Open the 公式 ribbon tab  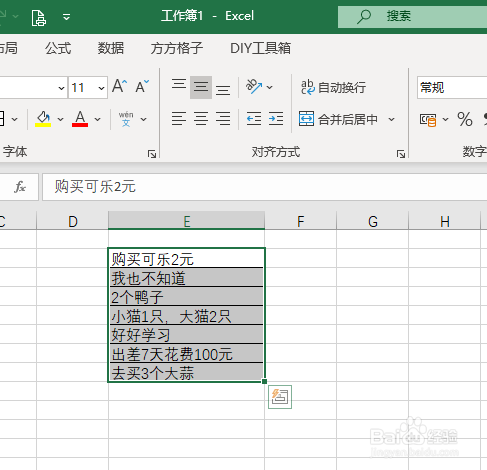click(x=58, y=48)
